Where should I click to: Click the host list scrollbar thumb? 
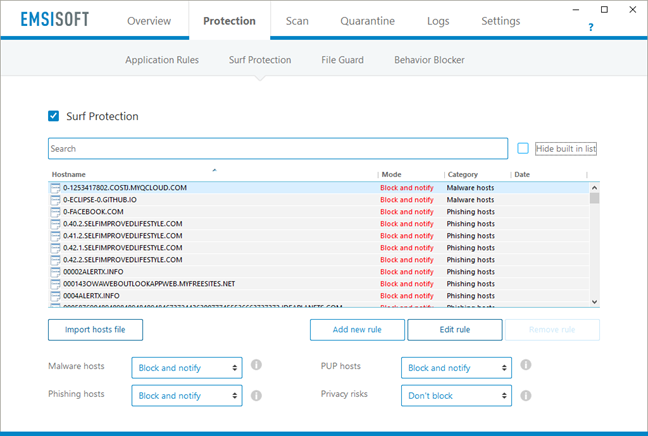point(594,198)
